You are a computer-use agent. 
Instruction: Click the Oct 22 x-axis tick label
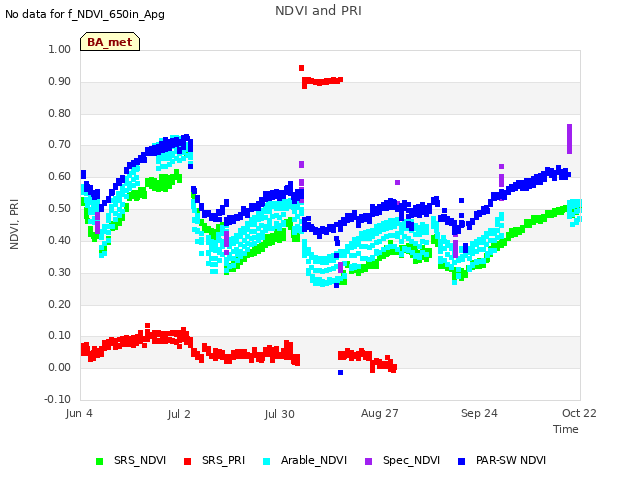(x=579, y=413)
